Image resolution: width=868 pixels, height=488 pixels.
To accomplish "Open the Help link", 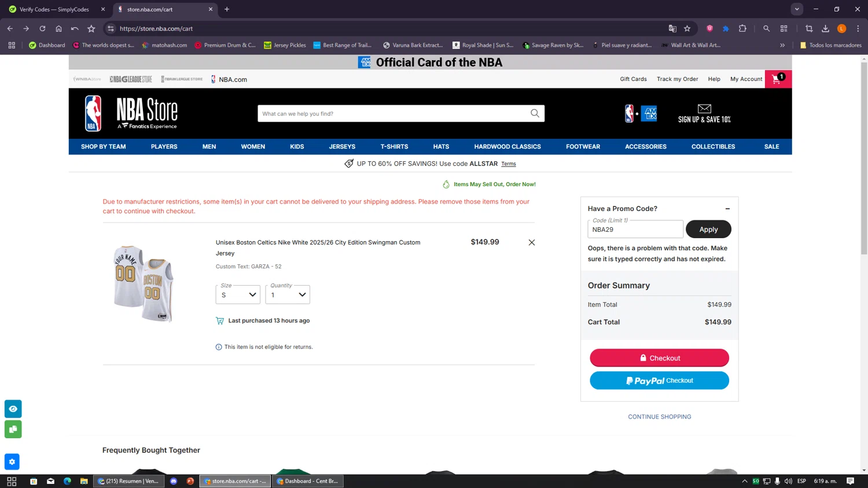I will click(x=714, y=79).
